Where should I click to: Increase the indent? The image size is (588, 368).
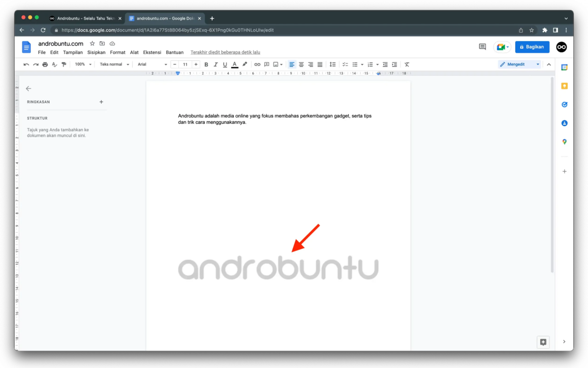[x=395, y=65]
